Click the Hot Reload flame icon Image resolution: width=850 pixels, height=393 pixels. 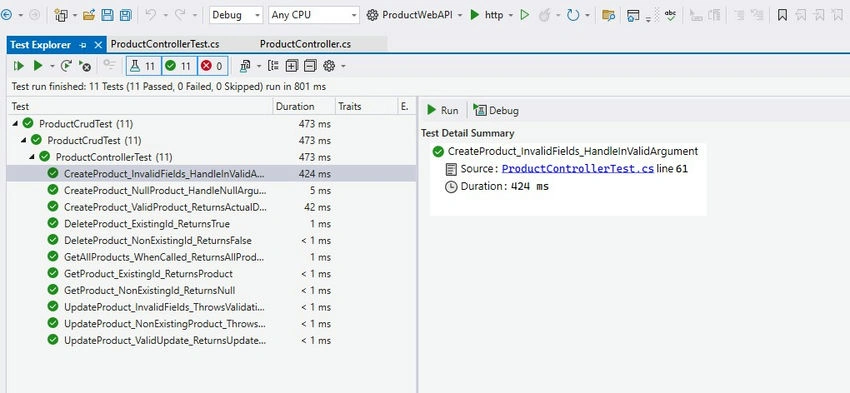tap(544, 15)
